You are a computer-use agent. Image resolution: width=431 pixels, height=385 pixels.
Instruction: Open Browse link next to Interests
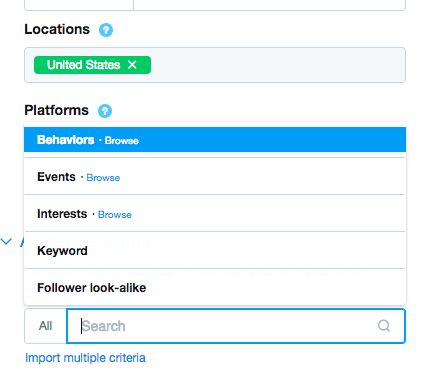coord(115,215)
